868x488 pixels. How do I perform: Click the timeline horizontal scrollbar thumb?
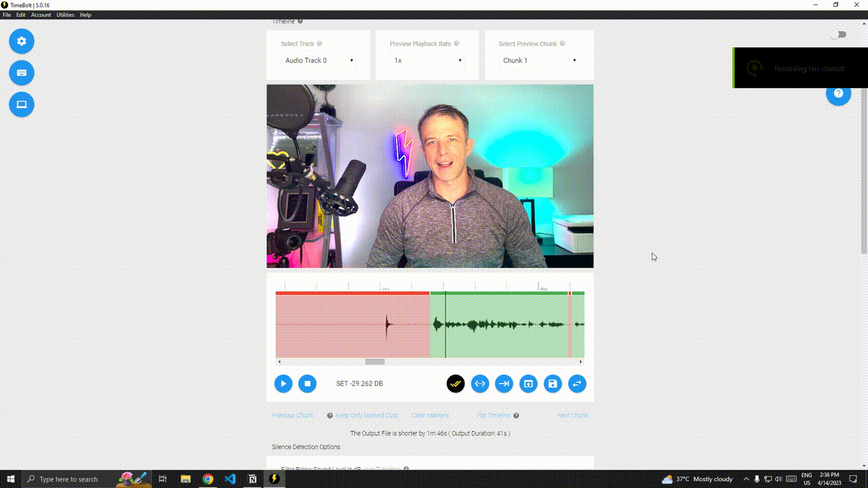tap(375, 362)
